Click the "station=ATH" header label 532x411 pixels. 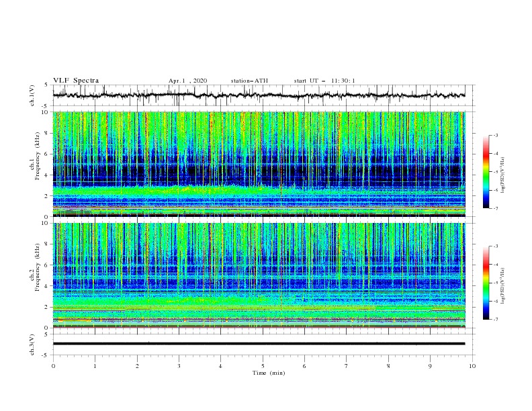[x=249, y=81]
